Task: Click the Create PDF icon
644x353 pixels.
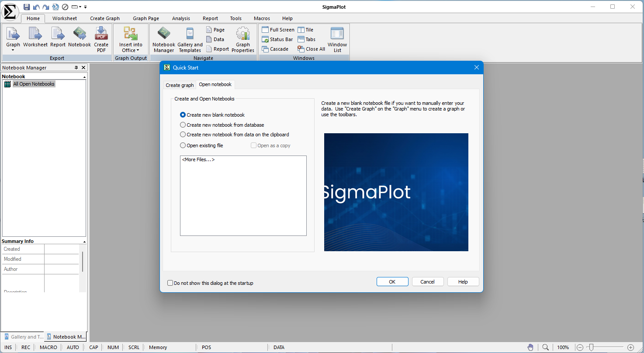Action: coord(101,39)
